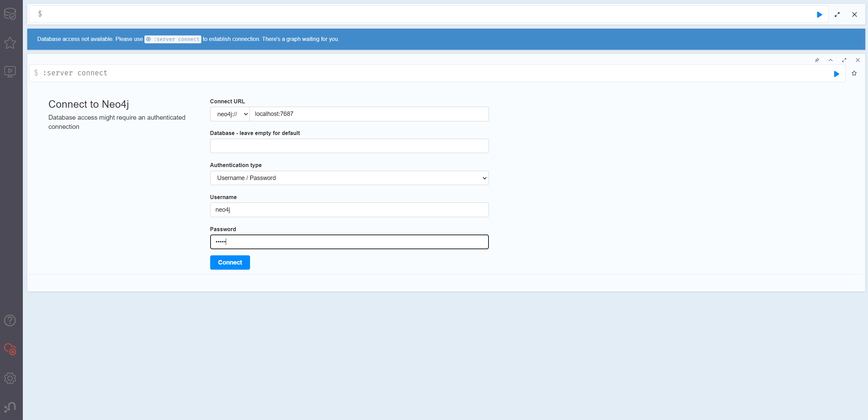Maximize the :server connect frame
This screenshot has width=868, height=420.
click(844, 60)
